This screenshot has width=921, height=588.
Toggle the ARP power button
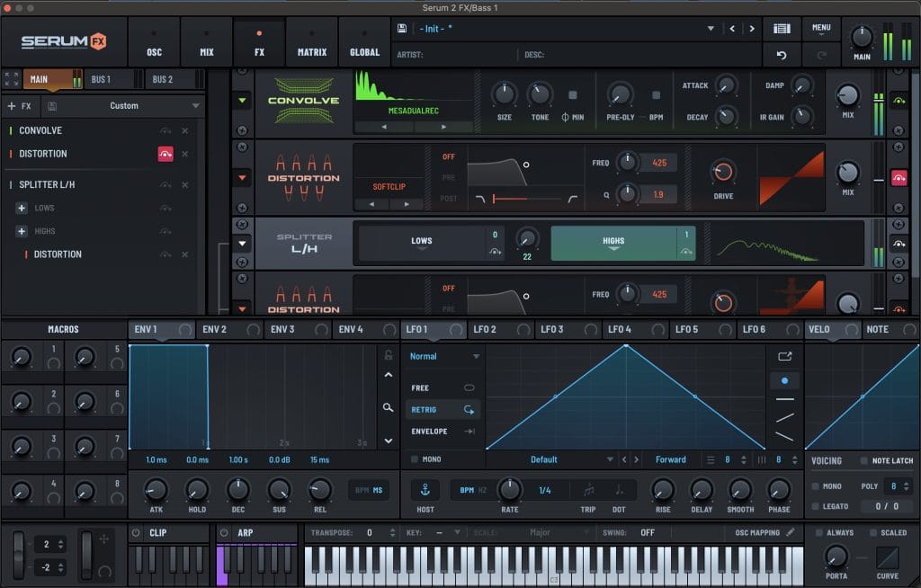coord(224,533)
